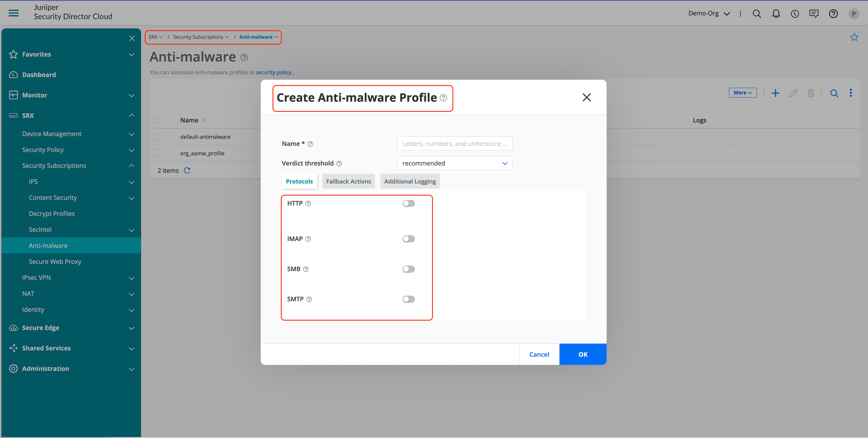Add this page to favorites star icon
Image resolution: width=868 pixels, height=438 pixels.
click(854, 37)
